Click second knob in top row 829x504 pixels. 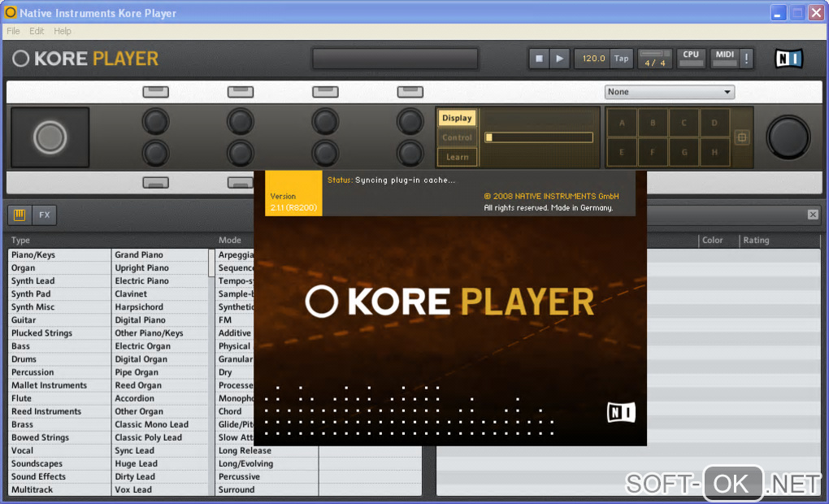coord(241,121)
